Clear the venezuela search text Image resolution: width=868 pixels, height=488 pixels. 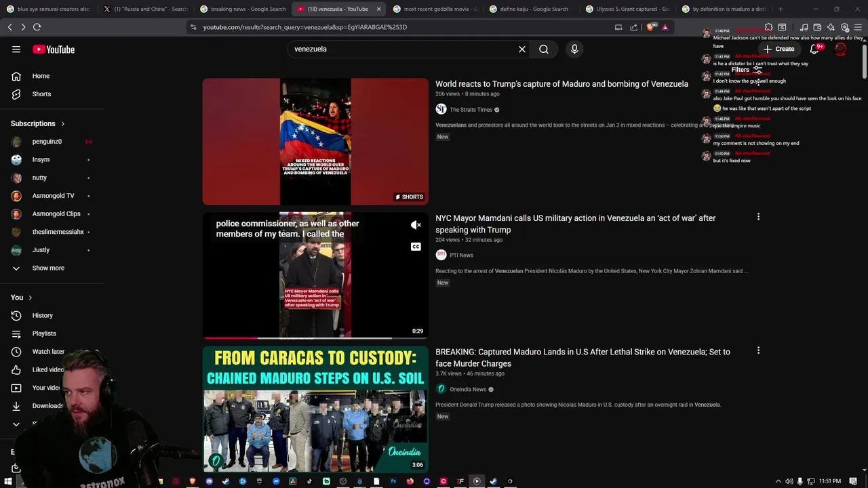522,49
